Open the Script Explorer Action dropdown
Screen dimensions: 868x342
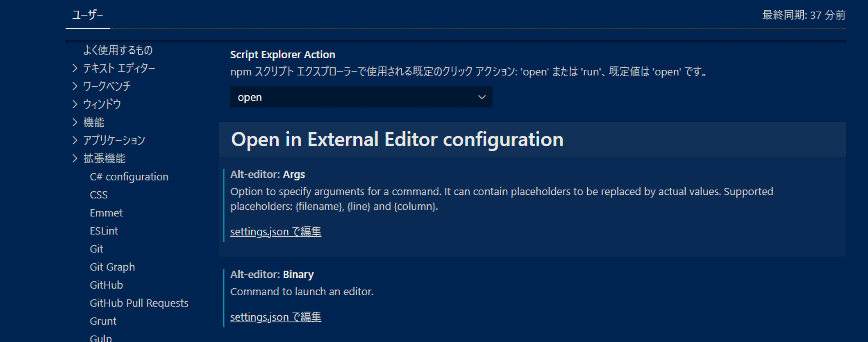click(361, 97)
